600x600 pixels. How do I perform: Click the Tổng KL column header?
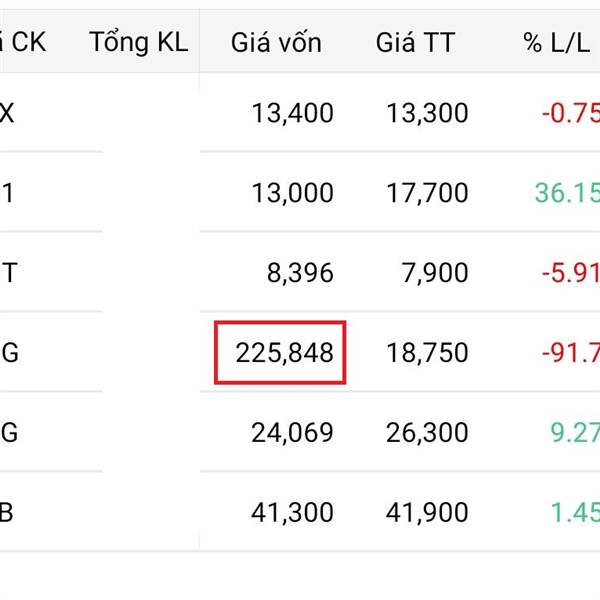pos(138,42)
